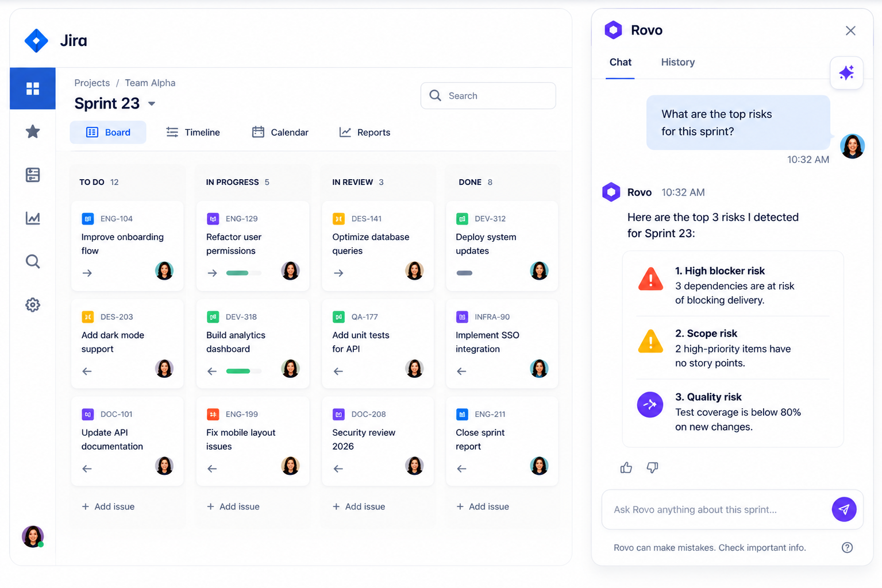The width and height of the screenshot is (882, 588).
Task: Click the '1. High blocker risk' heading
Action: point(720,271)
